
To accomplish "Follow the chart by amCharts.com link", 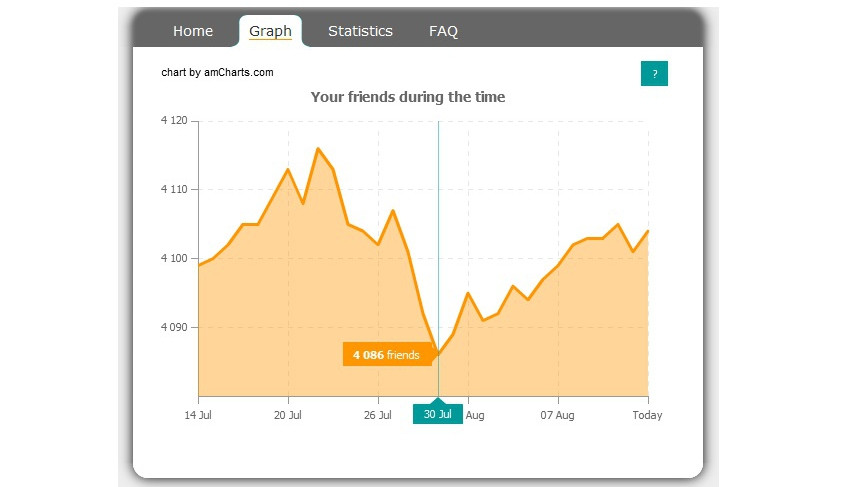I will pos(217,72).
